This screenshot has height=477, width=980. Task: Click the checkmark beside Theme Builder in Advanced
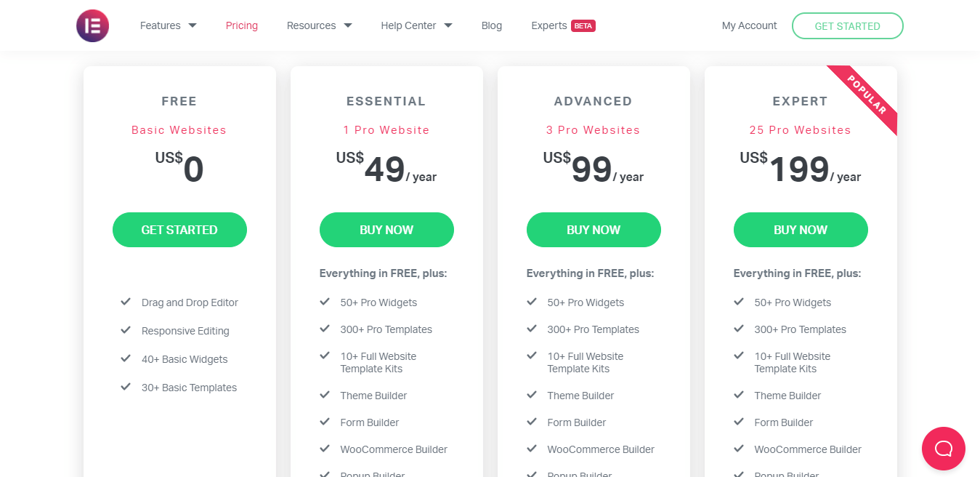pyautogui.click(x=532, y=394)
